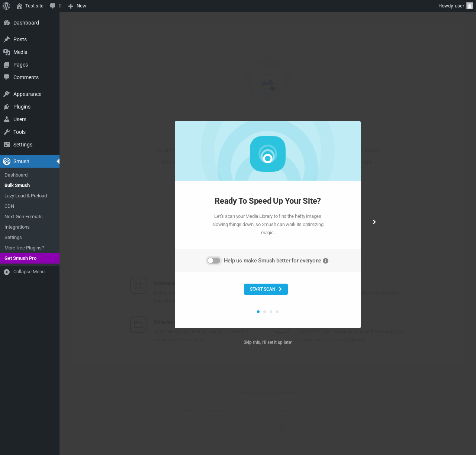Click the Settings sliders icon in main menu
The width and height of the screenshot is (476, 455).
point(7,145)
